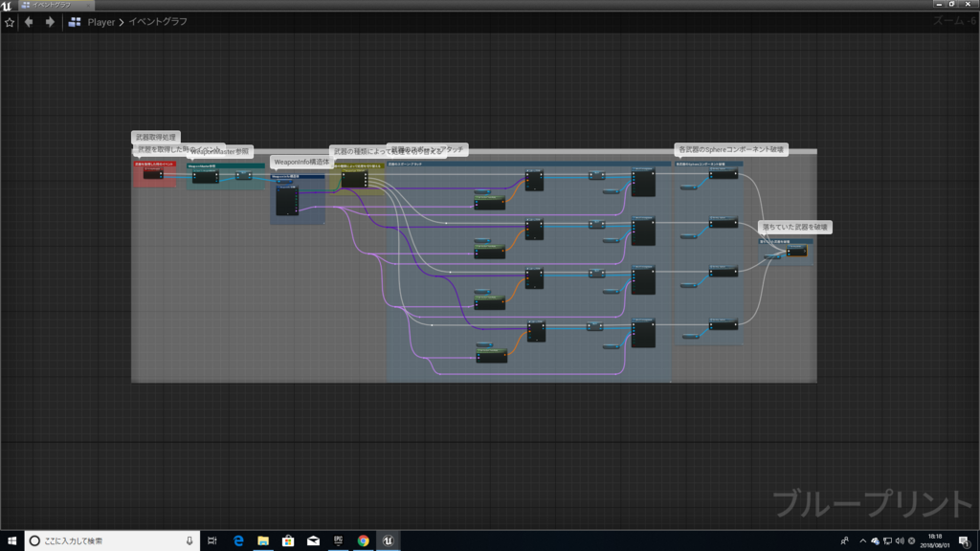Launch Microsoft Edge from the taskbar
The height and width of the screenshot is (551, 980).
pos(238,541)
